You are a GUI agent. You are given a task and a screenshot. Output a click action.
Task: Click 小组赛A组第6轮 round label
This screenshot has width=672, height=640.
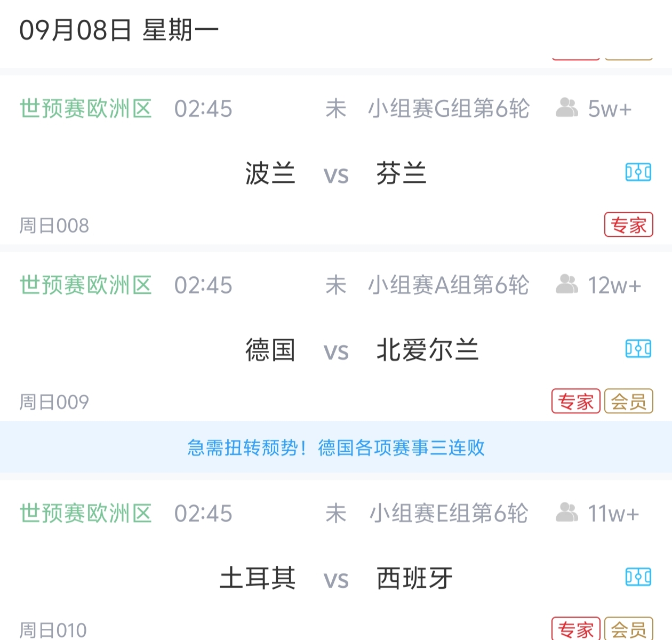pyautogui.click(x=449, y=285)
